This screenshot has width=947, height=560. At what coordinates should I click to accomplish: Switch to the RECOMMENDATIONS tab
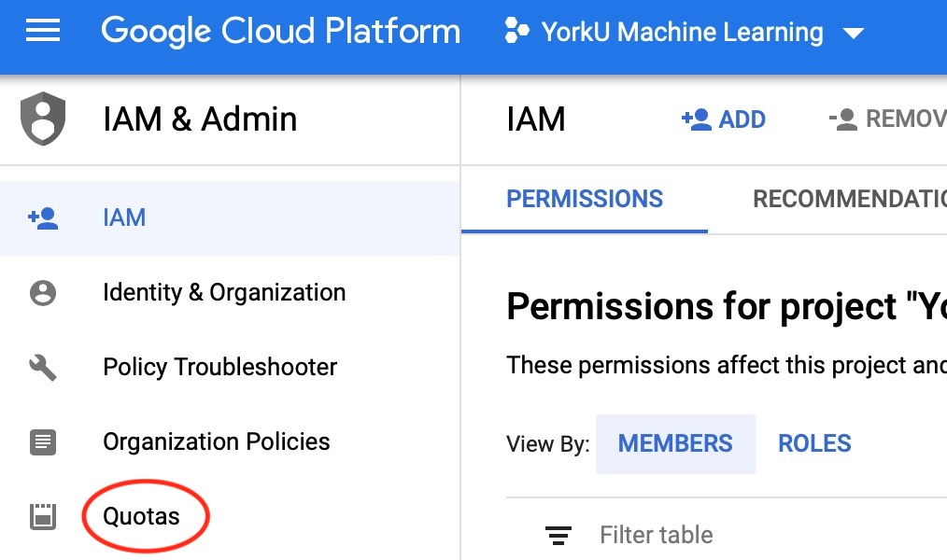tap(850, 199)
